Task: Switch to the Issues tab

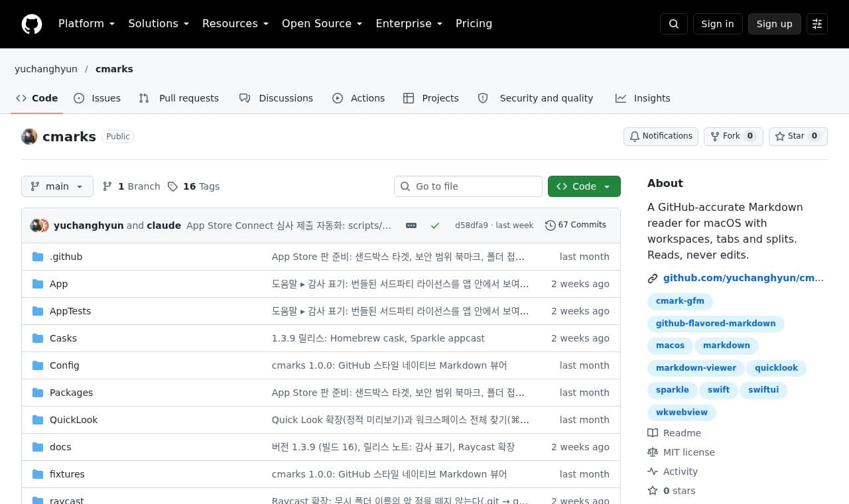Action: point(97,98)
